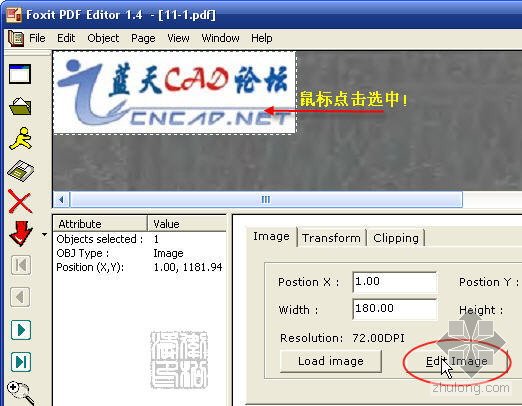Click the Width input field
Image resolution: width=522 pixels, height=406 pixels.
click(394, 309)
